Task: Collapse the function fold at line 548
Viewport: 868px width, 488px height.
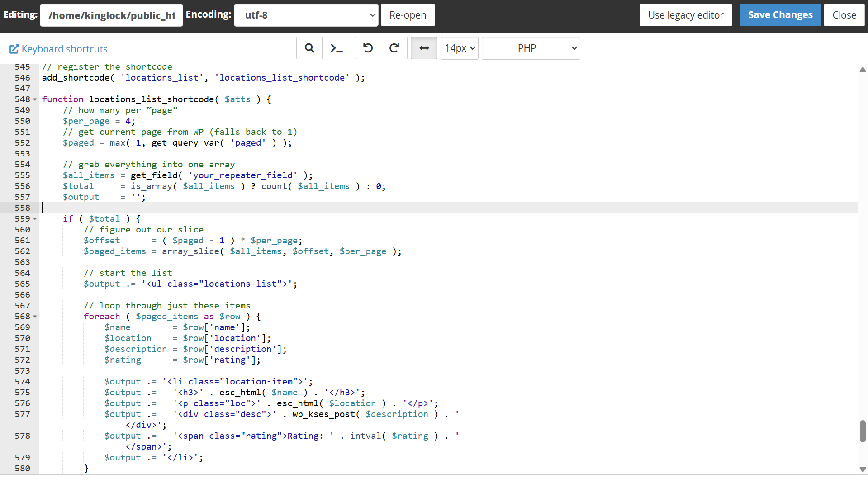Action: point(35,99)
